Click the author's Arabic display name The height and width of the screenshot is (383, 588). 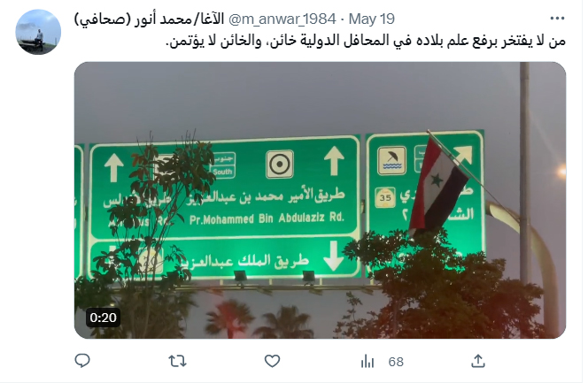(x=149, y=19)
